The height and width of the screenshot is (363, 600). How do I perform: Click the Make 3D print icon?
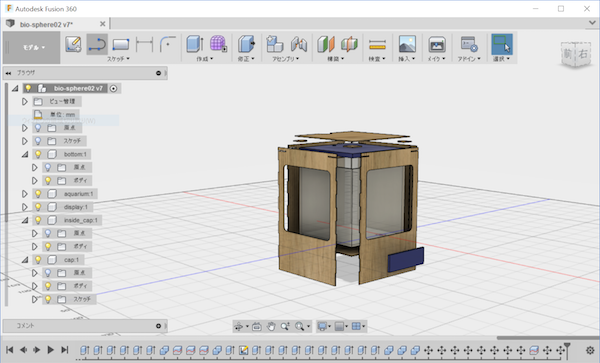(437, 44)
